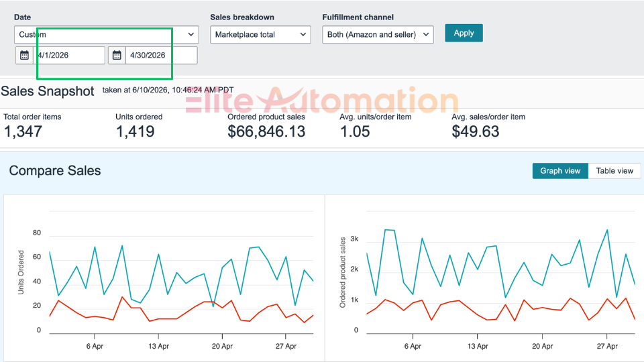This screenshot has width=644, height=362.
Task: Click the Avg. units/order item value 1.05
Action: 355,132
